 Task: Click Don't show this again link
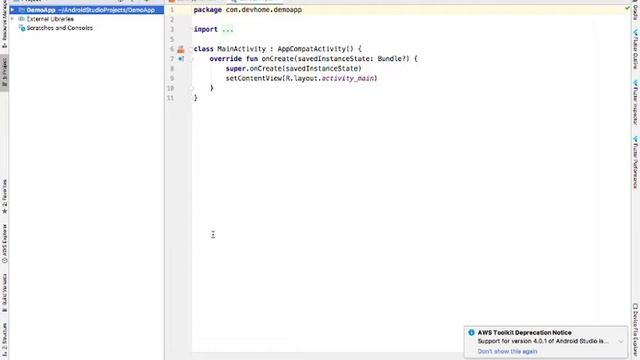coord(507,351)
